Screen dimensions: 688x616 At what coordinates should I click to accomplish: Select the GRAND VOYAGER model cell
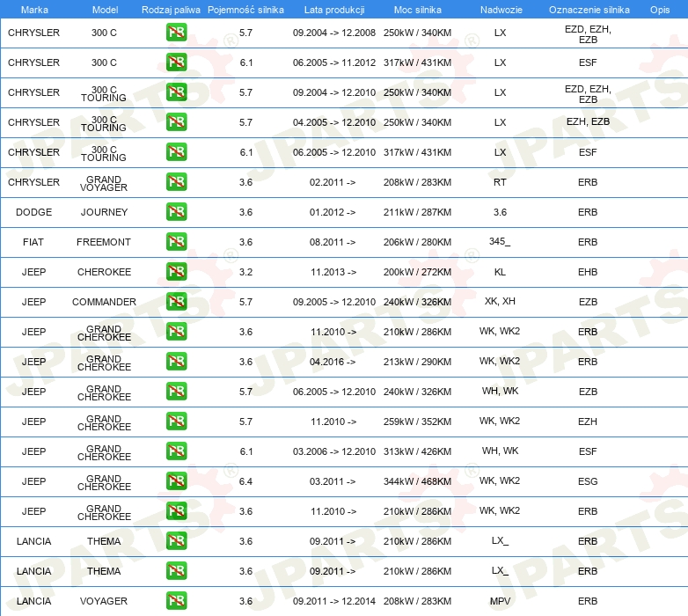point(104,183)
